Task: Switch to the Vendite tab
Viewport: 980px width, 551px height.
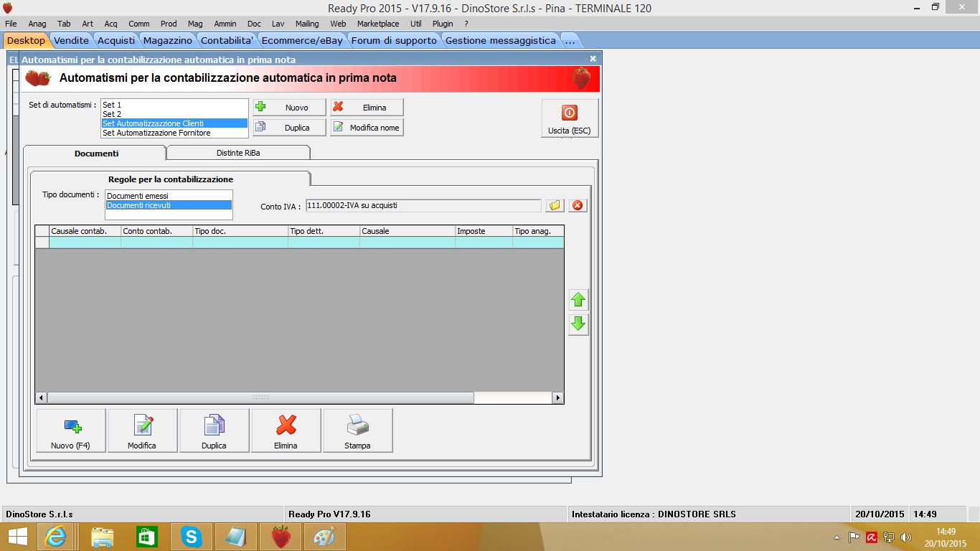Action: pos(71,40)
